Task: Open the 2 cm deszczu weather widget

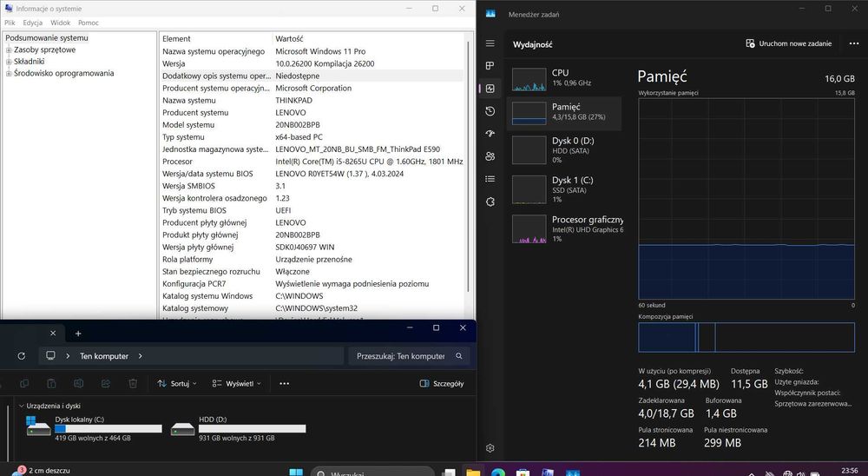Action: click(x=42, y=471)
